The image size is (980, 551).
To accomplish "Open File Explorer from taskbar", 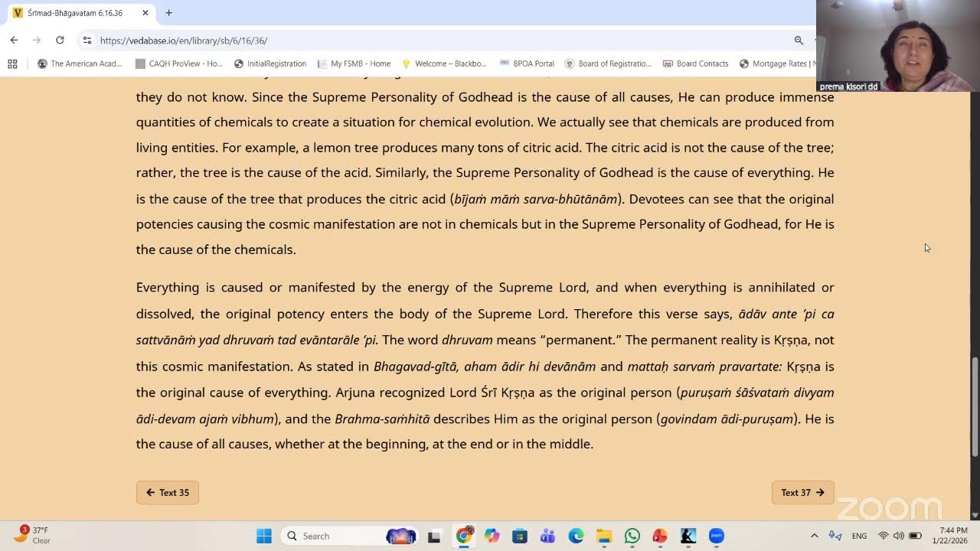I will pyautogui.click(x=604, y=536).
